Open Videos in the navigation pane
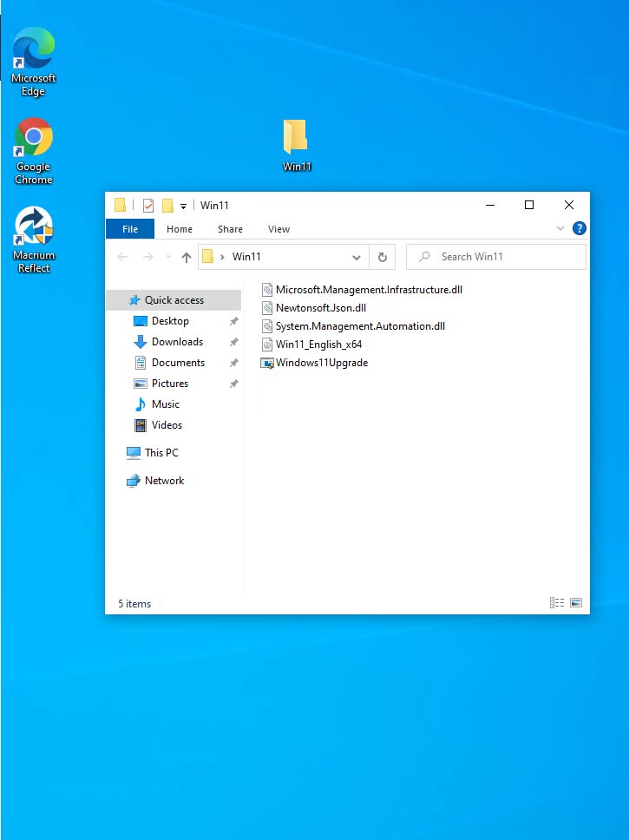Viewport: 629px width, 840px height. click(x=167, y=425)
